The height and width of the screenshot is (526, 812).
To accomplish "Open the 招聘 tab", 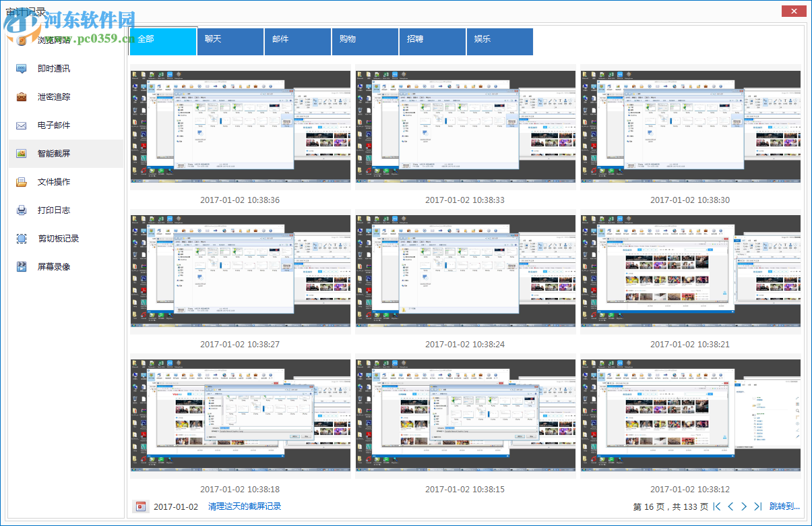I will coord(433,42).
